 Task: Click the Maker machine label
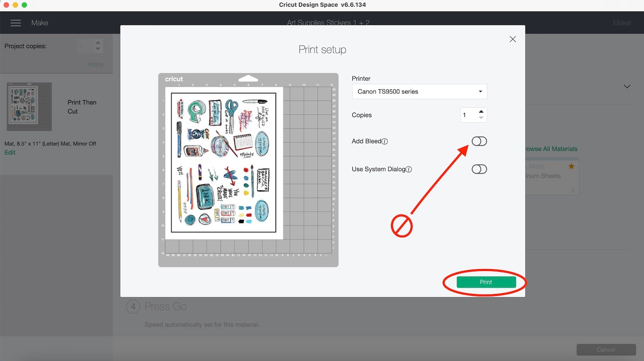coord(622,23)
